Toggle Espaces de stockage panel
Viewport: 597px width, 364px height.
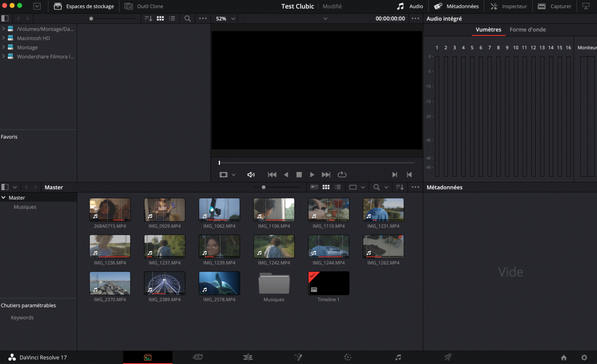[x=84, y=6]
